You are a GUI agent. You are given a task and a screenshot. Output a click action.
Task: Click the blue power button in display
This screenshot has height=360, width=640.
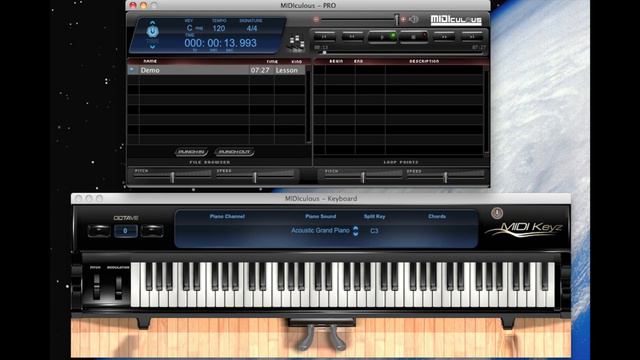coord(153,31)
